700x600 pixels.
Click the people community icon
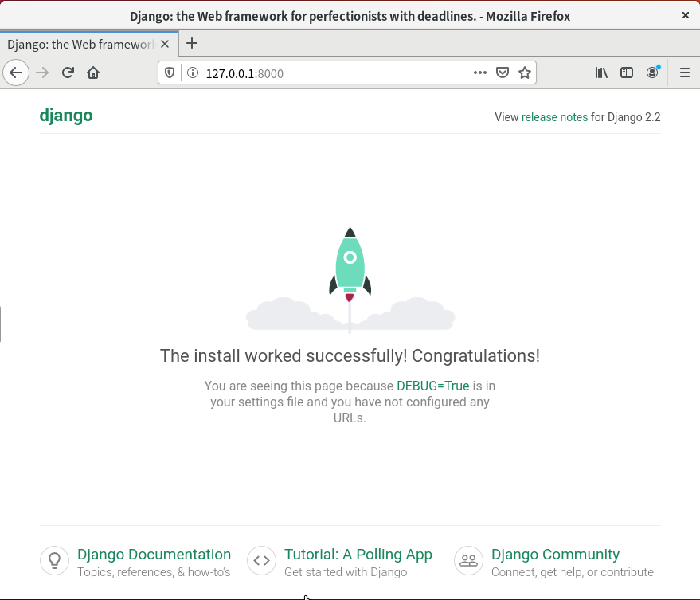pyautogui.click(x=469, y=560)
